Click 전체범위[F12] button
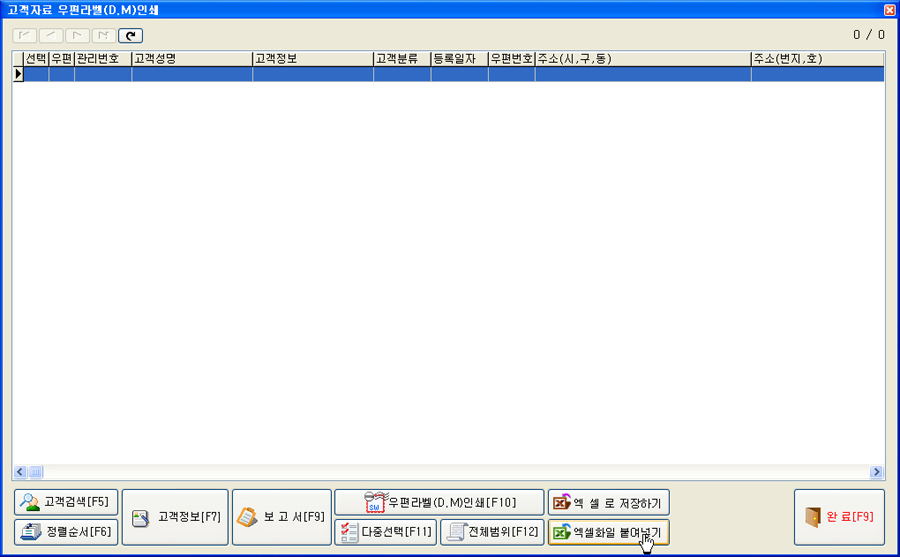The image size is (900, 557). tap(492, 532)
